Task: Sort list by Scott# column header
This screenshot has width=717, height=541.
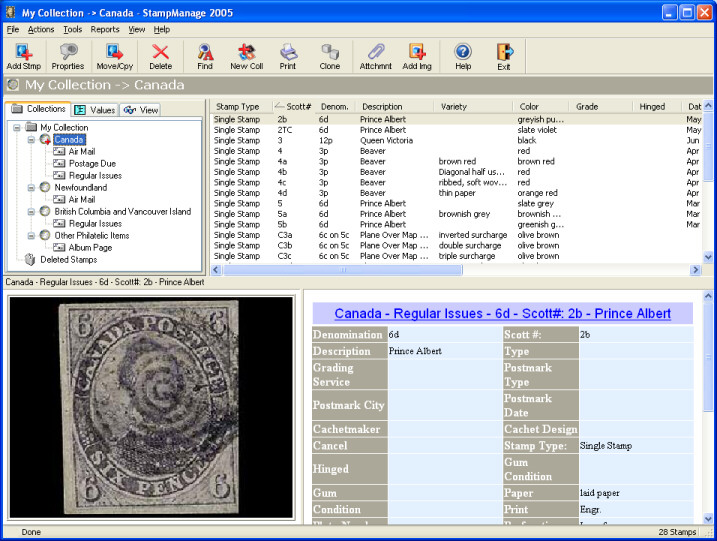Action: point(293,107)
